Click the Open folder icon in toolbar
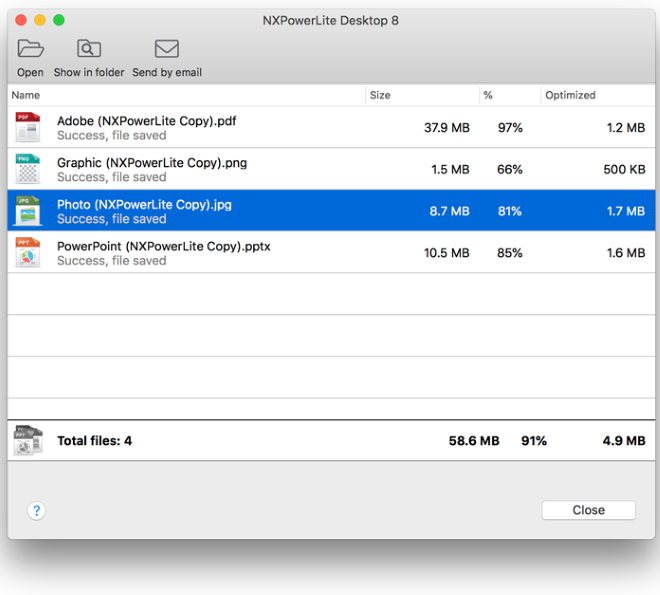This screenshot has width=660, height=595. click(30, 49)
